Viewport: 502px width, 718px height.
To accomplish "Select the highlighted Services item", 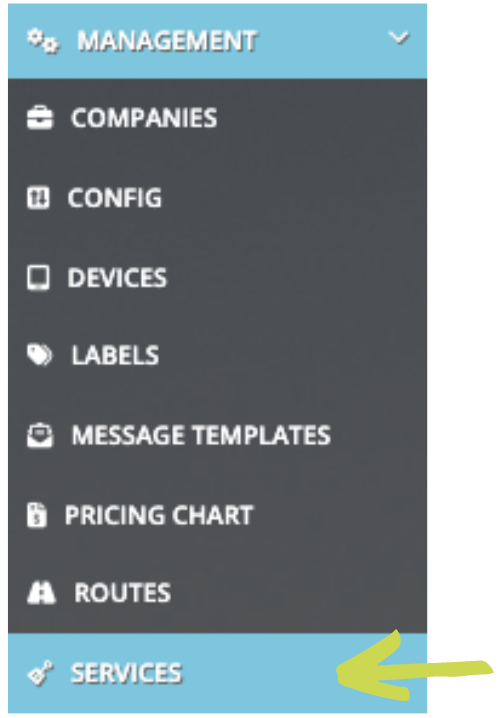I will [218, 673].
